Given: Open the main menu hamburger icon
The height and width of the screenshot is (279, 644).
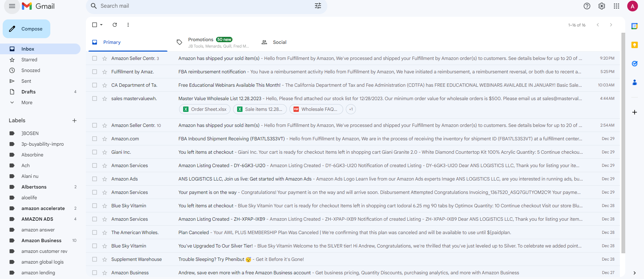Looking at the screenshot, I should pyautogui.click(x=12, y=6).
